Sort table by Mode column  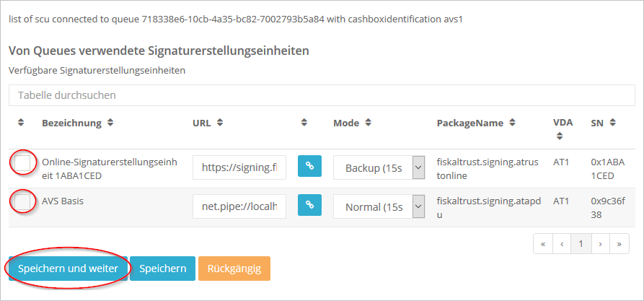click(x=368, y=123)
